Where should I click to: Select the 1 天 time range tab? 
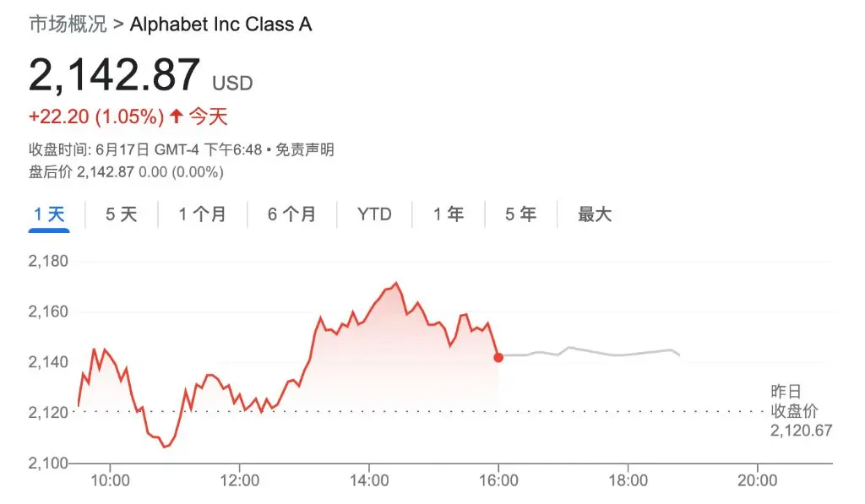tap(49, 214)
